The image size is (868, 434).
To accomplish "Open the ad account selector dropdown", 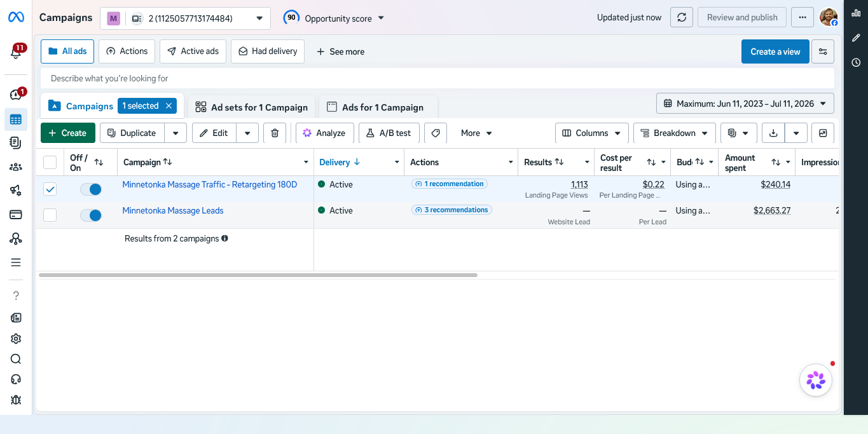I will click(185, 18).
